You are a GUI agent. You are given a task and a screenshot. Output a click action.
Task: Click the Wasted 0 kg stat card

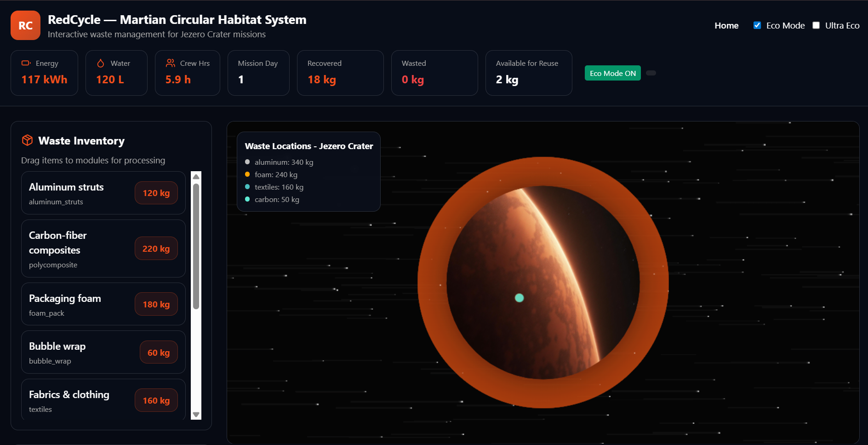point(434,73)
